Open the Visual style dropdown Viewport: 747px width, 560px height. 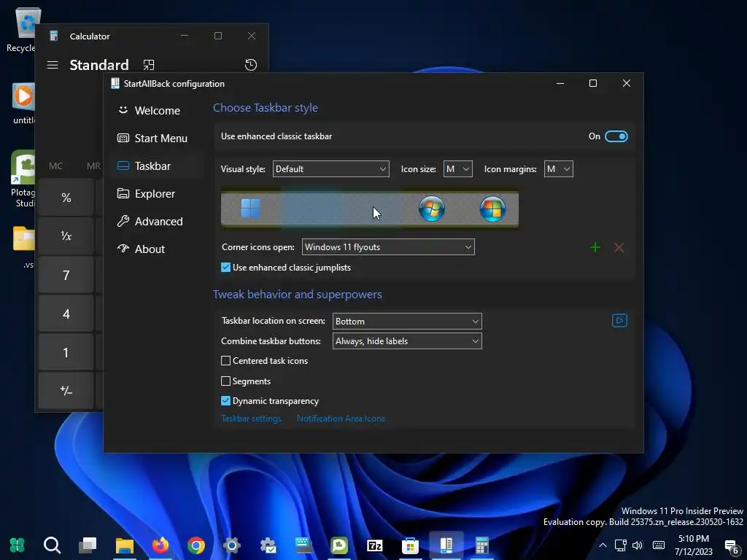click(330, 169)
